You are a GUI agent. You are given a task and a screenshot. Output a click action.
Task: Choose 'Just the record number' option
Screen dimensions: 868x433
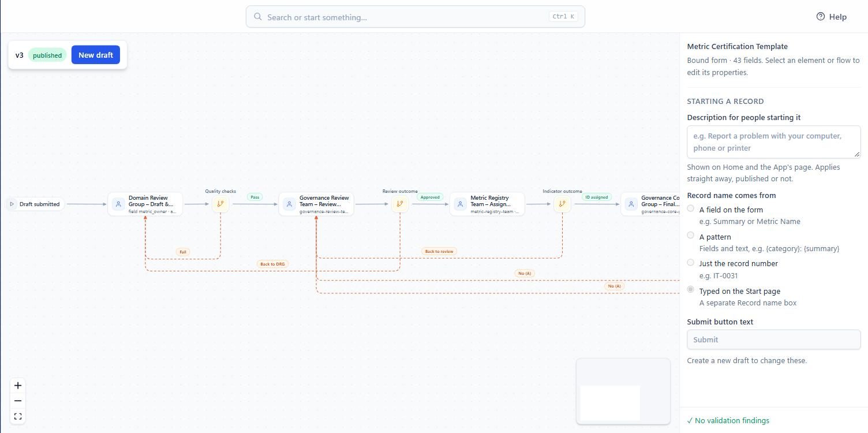[690, 262]
